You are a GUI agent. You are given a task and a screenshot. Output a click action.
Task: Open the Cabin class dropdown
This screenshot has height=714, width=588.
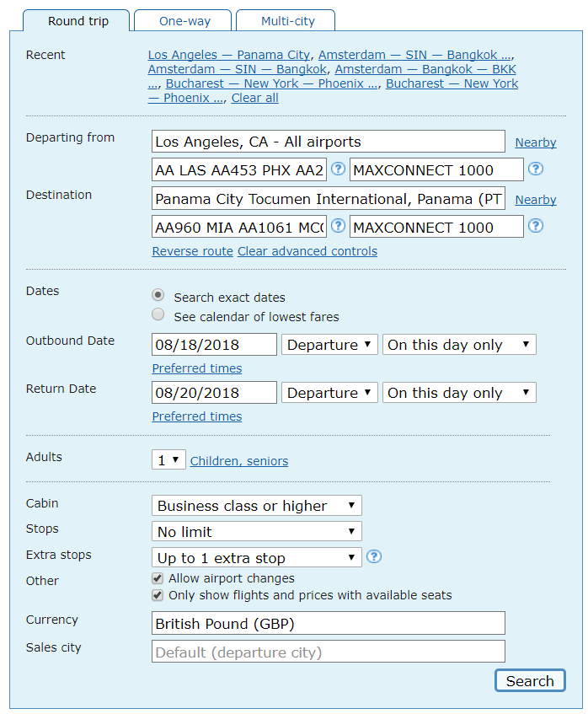pos(256,506)
